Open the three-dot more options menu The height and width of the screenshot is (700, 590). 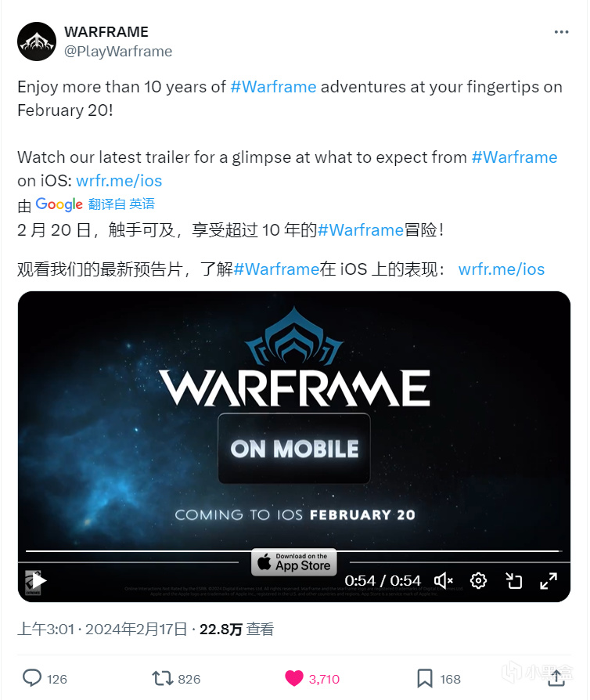click(561, 32)
